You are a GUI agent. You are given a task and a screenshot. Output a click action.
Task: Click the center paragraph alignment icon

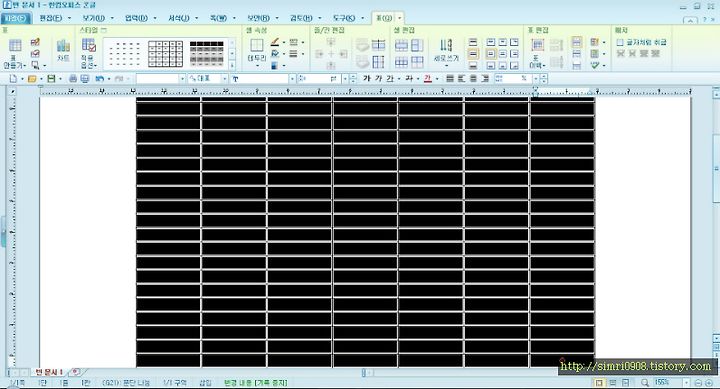pyautogui.click(x=473, y=79)
